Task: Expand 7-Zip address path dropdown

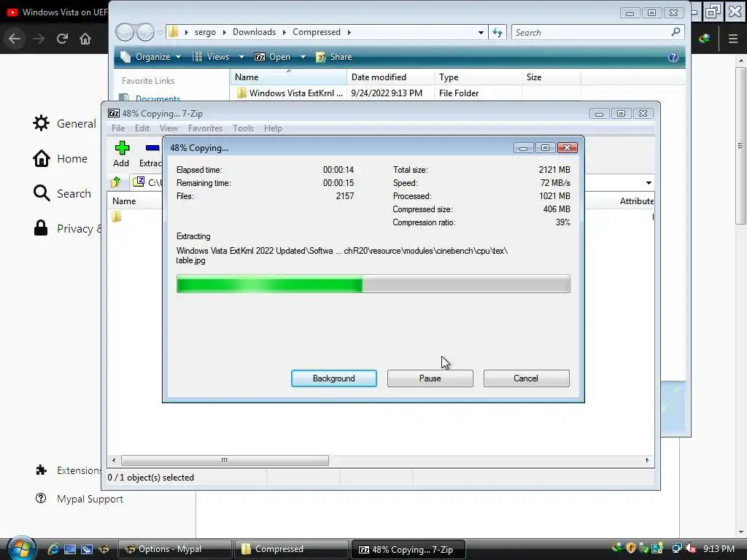Action: [x=649, y=183]
